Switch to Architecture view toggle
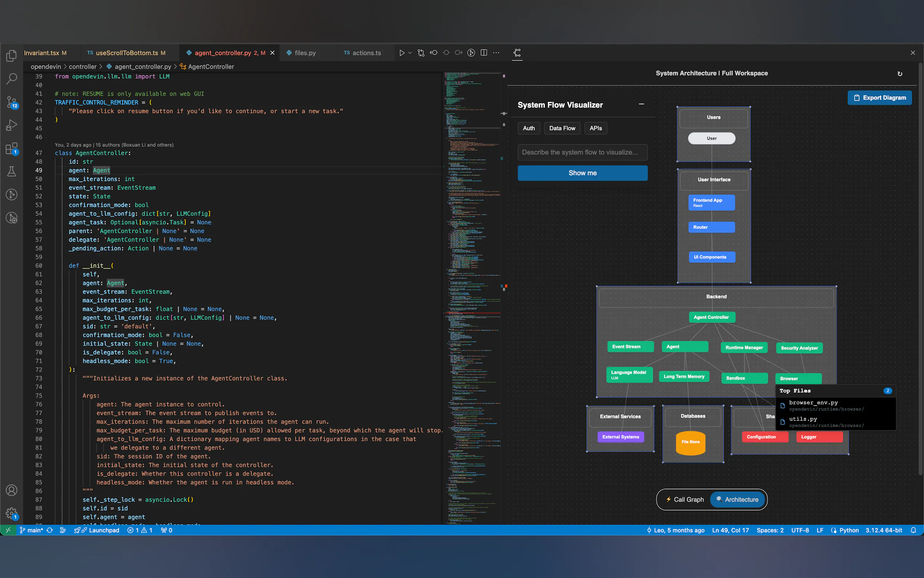Screen dimensions: 924x578 (x=737, y=499)
